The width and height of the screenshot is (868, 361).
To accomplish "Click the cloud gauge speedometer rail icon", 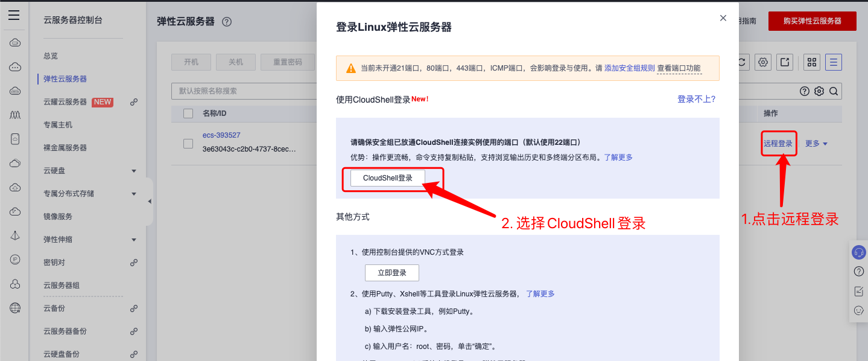I will coord(15,211).
